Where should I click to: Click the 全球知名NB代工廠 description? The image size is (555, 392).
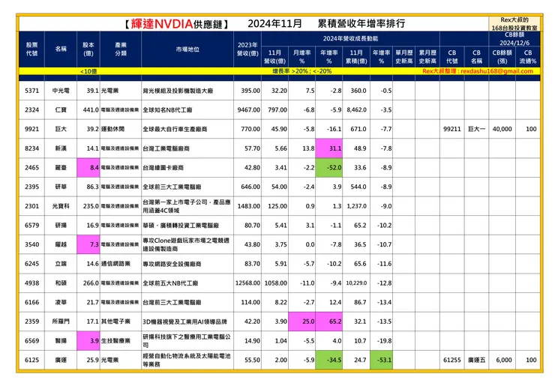coord(167,109)
